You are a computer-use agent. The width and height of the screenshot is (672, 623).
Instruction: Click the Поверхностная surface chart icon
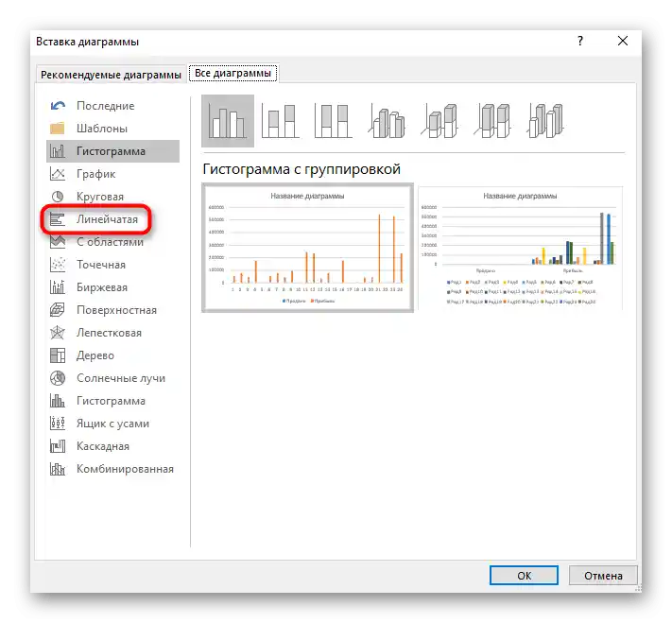(58, 310)
